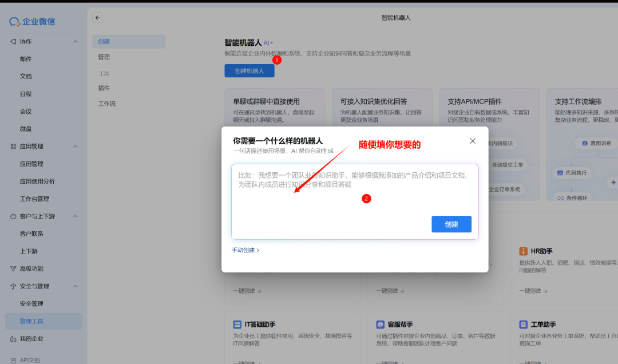618x364 pixels.
Task: Open 日程 in the sidebar
Action: click(26, 94)
